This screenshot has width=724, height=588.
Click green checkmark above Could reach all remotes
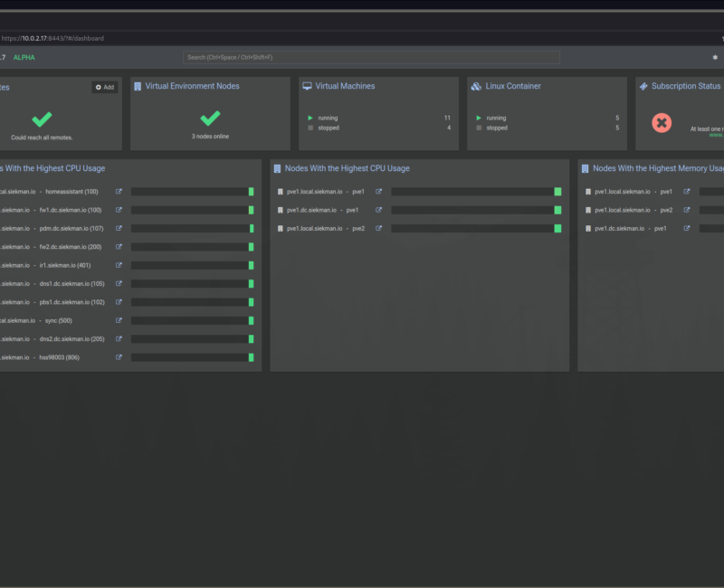point(42,119)
